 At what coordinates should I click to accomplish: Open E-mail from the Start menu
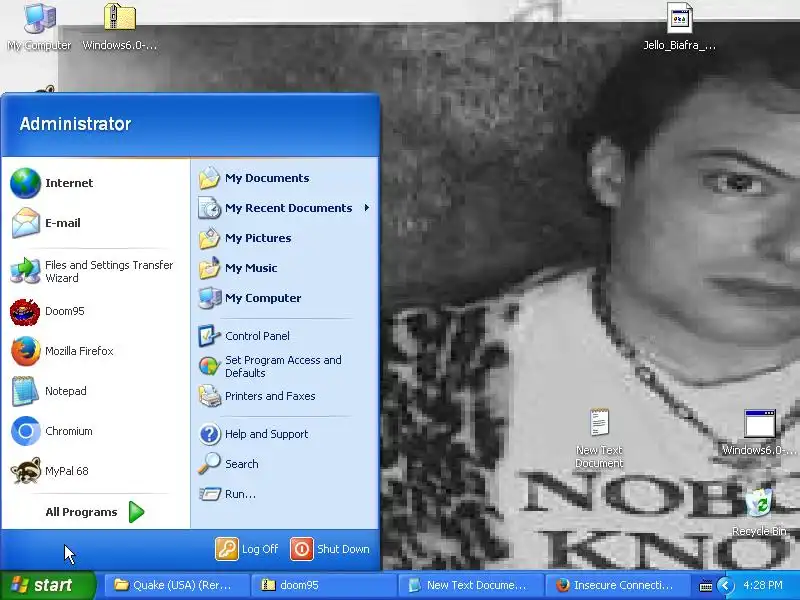pyautogui.click(x=96, y=223)
